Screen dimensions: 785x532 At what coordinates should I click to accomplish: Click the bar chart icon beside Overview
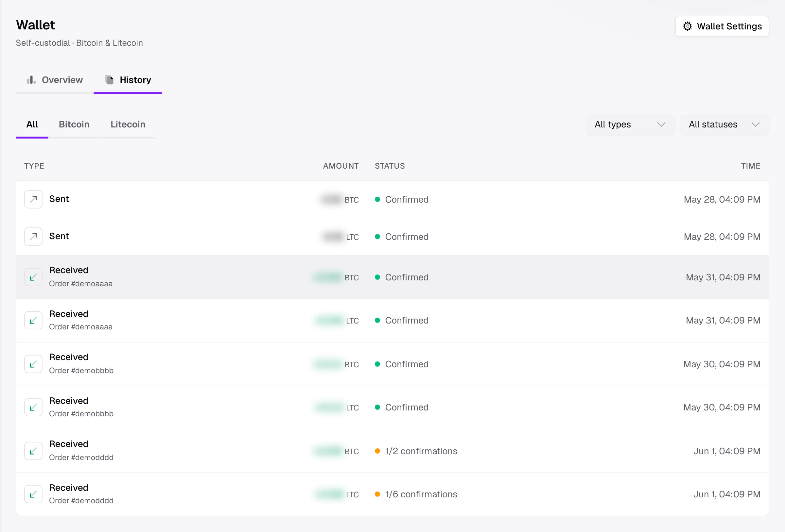pos(31,80)
